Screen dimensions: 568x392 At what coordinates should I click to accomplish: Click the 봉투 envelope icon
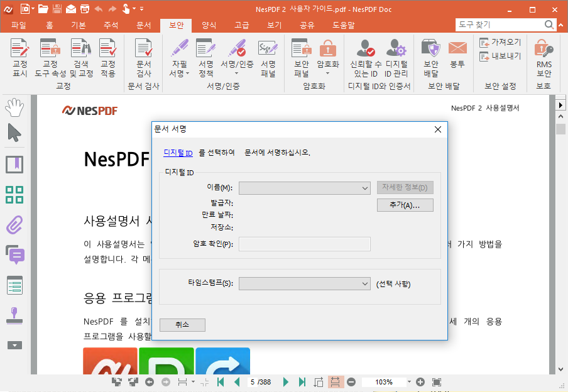457,48
